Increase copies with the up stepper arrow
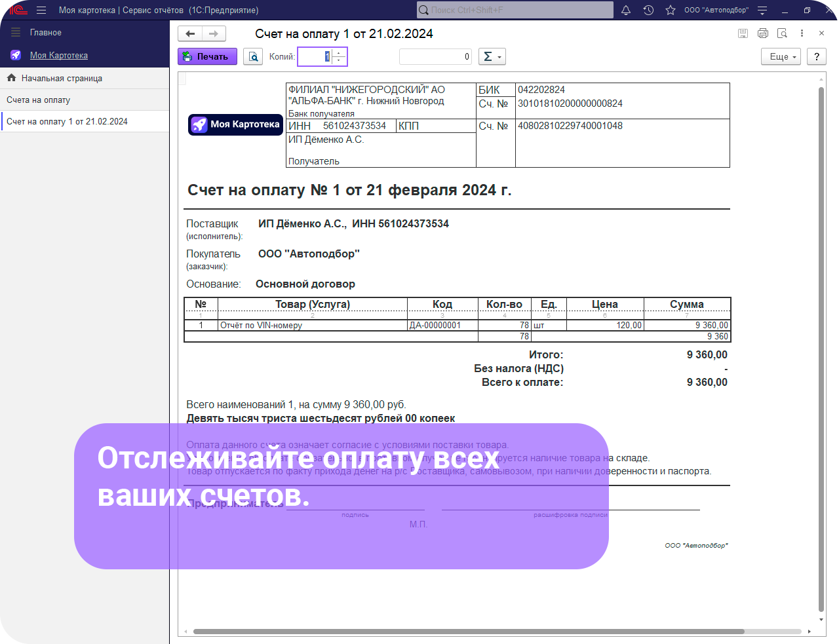This screenshot has width=839, height=644. tap(339, 52)
